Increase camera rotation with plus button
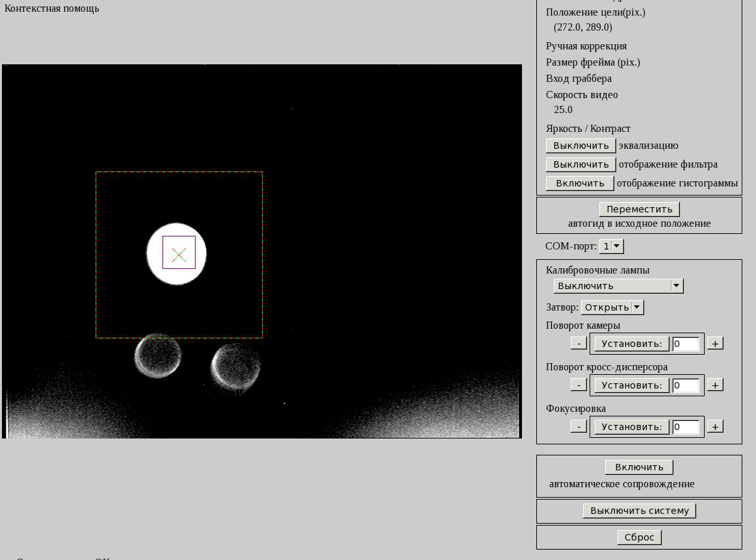756x560 pixels. click(x=714, y=343)
